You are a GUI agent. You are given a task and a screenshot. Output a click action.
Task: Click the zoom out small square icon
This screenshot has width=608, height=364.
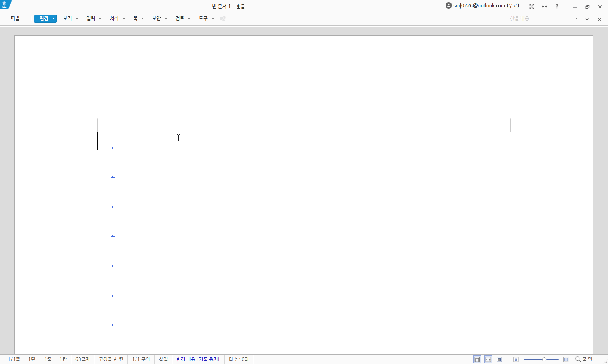point(516,359)
